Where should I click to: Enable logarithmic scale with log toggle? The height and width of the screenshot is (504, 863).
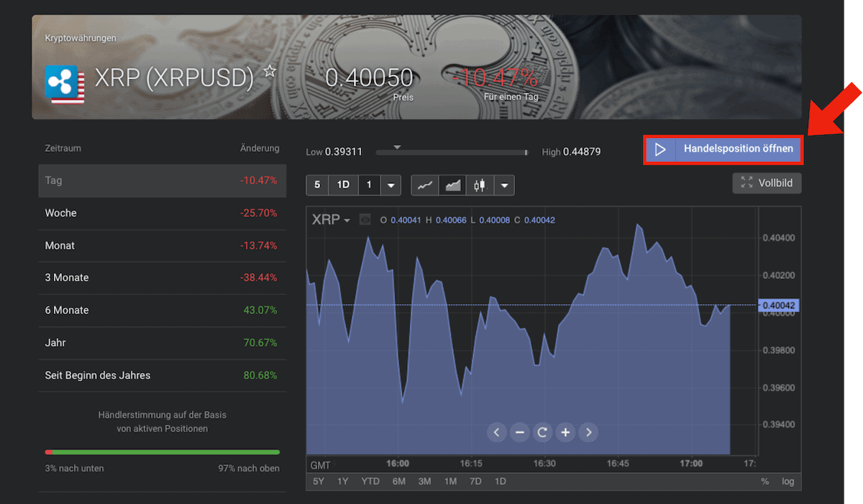(x=787, y=481)
